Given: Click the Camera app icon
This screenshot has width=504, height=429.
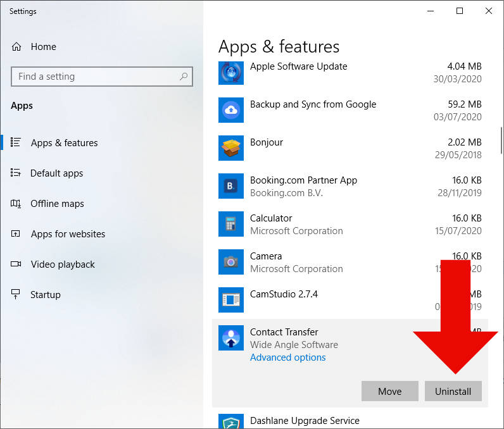Looking at the screenshot, I should 230,262.
